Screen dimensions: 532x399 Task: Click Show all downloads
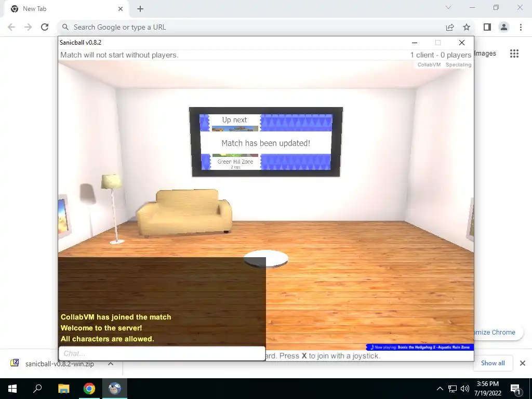tap(493, 363)
